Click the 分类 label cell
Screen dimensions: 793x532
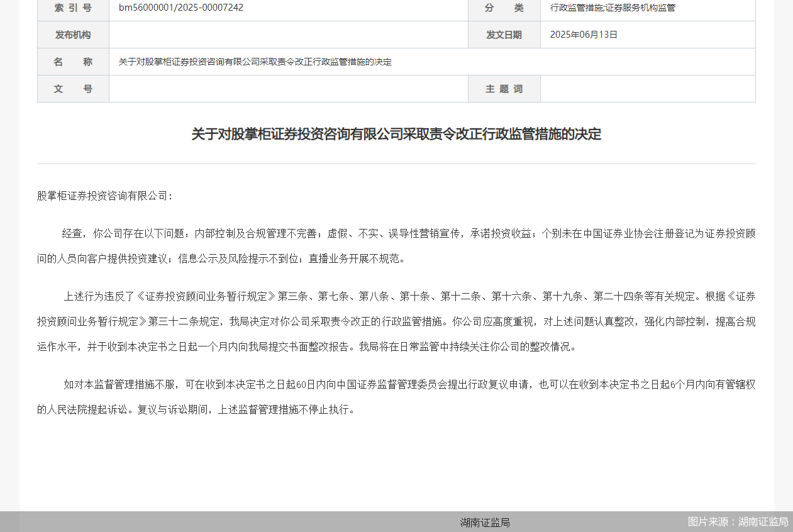pyautogui.click(x=504, y=9)
